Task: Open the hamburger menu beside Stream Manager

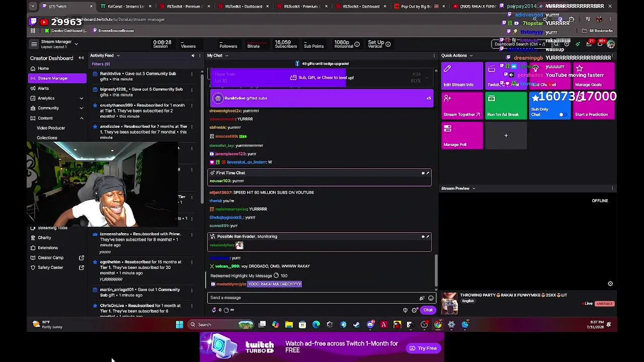Action: click(34, 44)
